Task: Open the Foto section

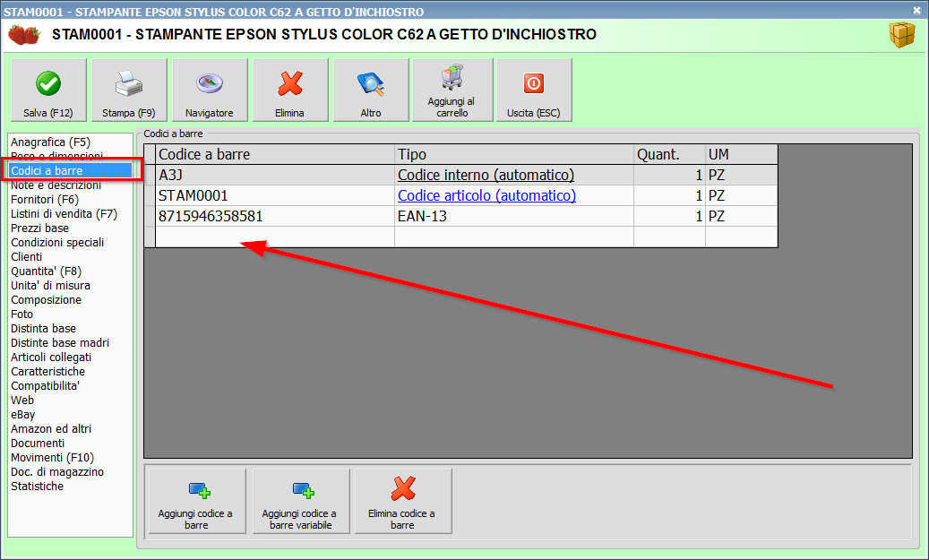Action: 22,314
